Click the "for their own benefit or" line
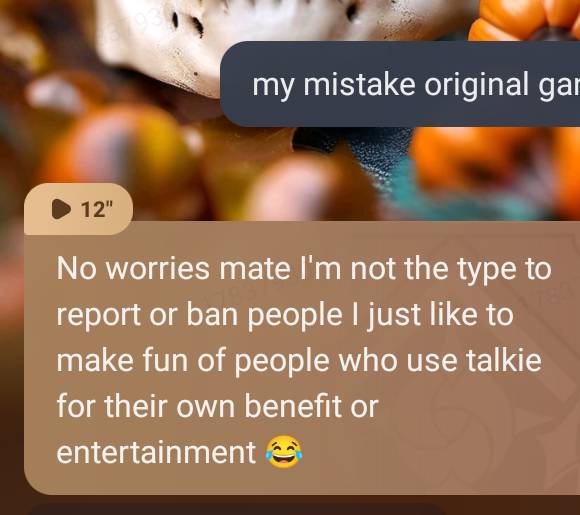This screenshot has width=580, height=515. [218, 406]
